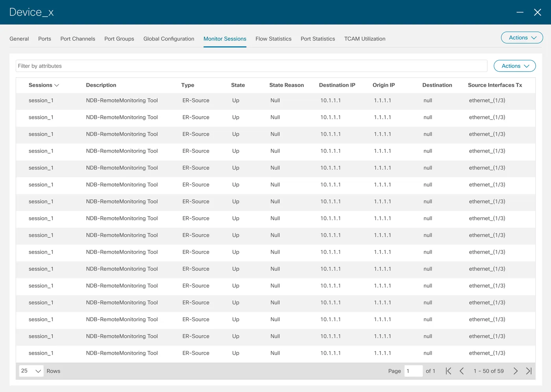Screen dimensions: 551x392
Task: Click the Type column header
Action: (x=188, y=85)
